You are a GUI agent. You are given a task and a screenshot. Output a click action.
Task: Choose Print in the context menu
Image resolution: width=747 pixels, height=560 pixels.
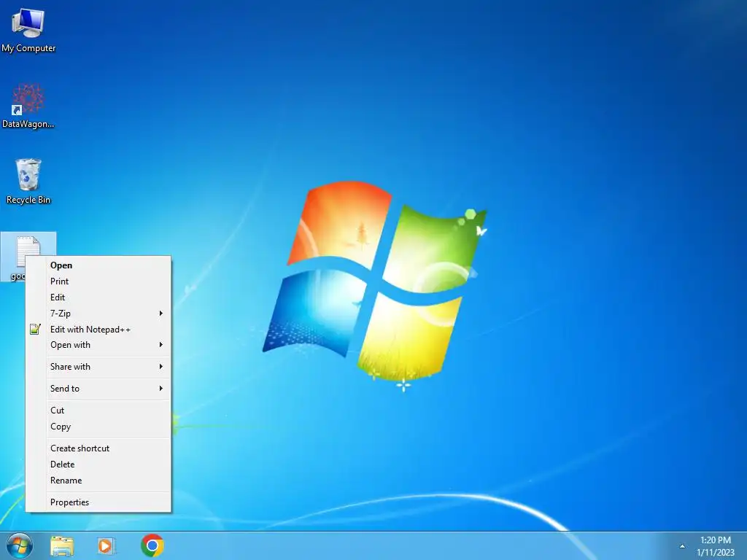pos(98,281)
